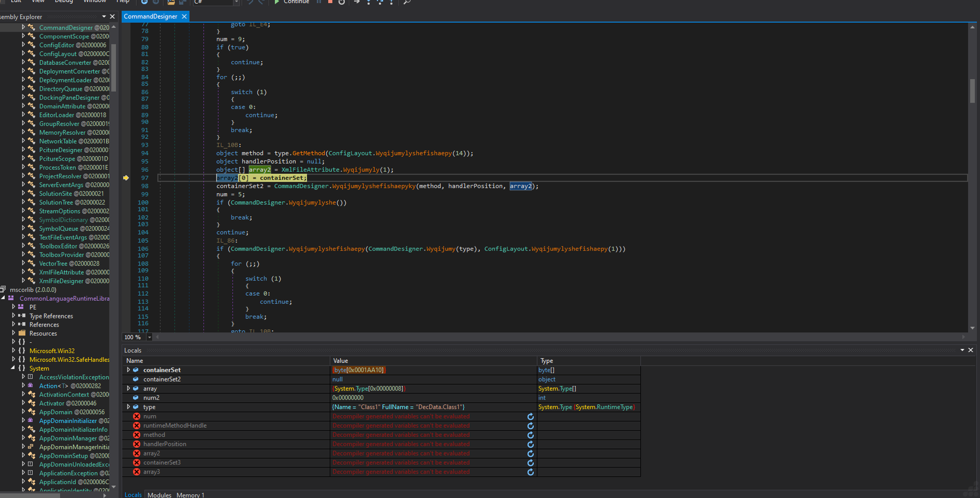
Task: Close the CommandDesigner tab
Action: (184, 17)
